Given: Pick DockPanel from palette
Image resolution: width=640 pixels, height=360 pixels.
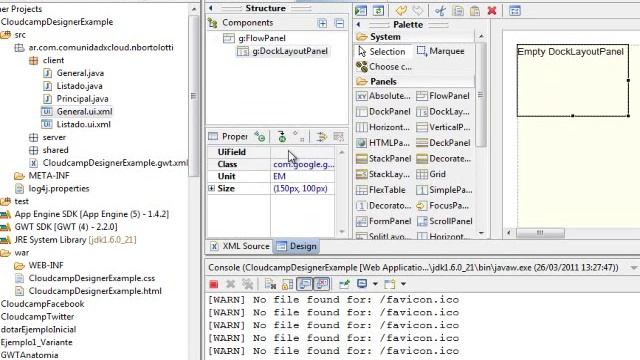Looking at the screenshot, I should coord(383,111).
